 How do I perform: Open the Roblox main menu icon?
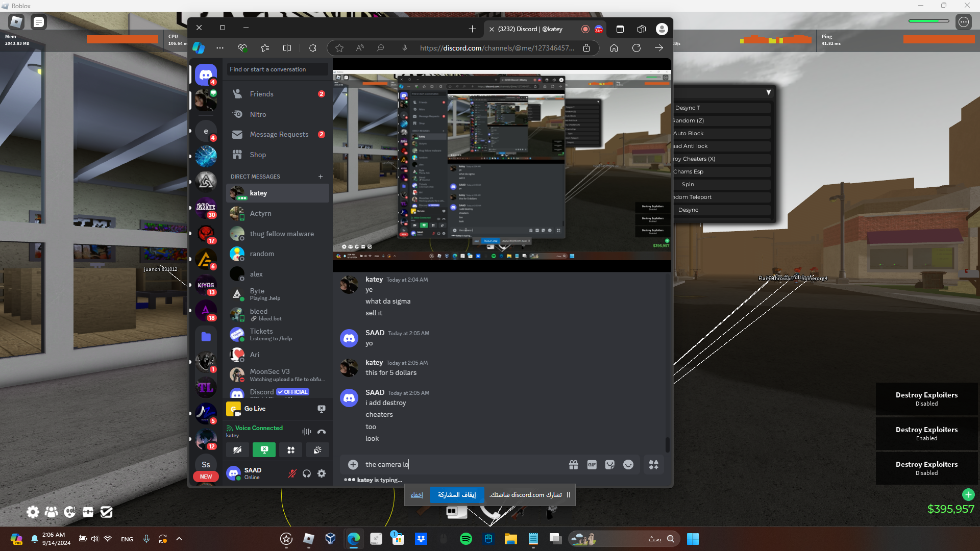click(16, 22)
